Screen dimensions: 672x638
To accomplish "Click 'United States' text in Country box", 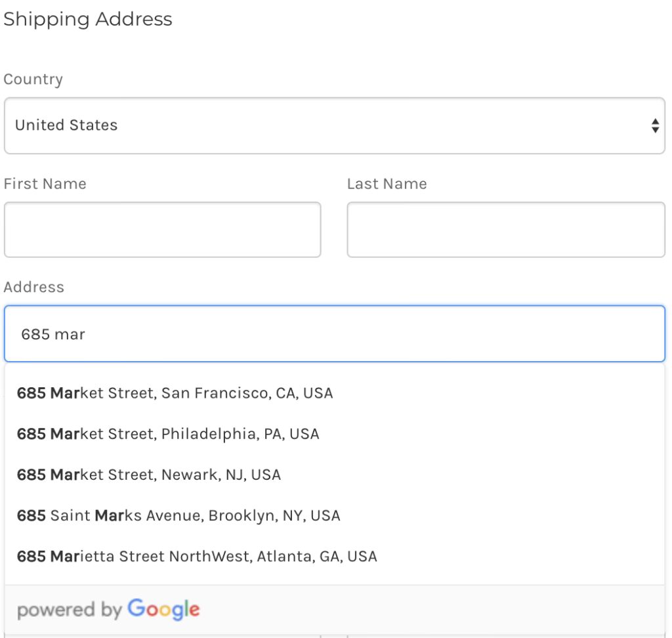I will point(66,125).
